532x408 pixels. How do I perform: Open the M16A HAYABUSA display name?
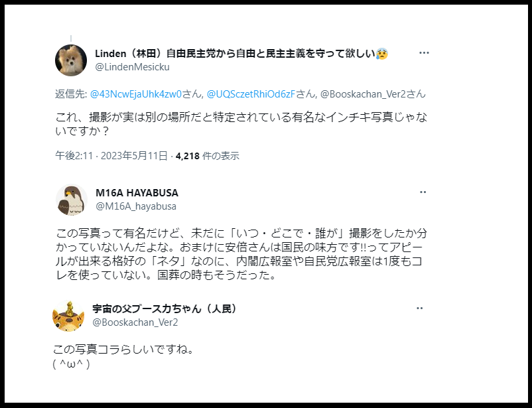point(137,193)
